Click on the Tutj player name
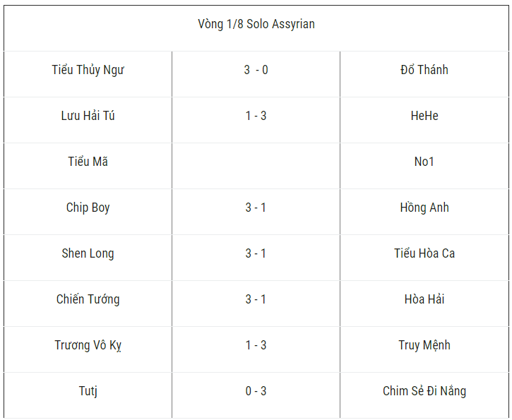The image size is (512, 420). (88, 391)
